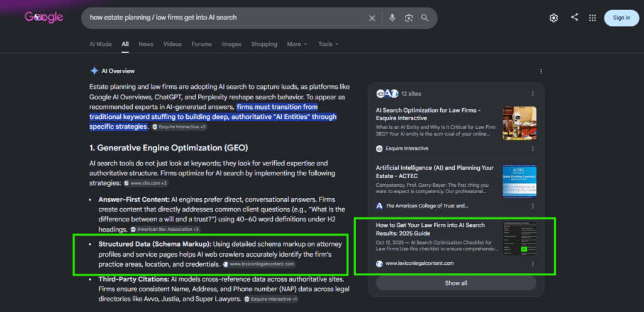Click the share icon in header
The height and width of the screenshot is (312, 644).
[575, 17]
